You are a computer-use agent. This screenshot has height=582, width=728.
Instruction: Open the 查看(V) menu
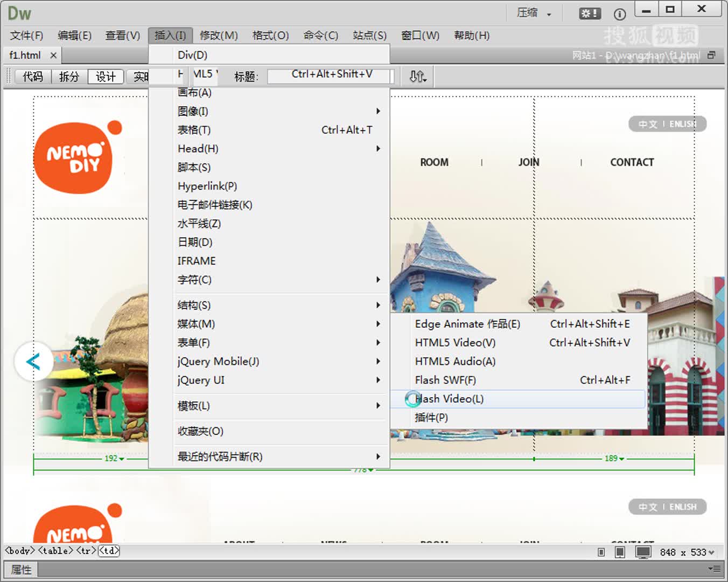coord(122,36)
